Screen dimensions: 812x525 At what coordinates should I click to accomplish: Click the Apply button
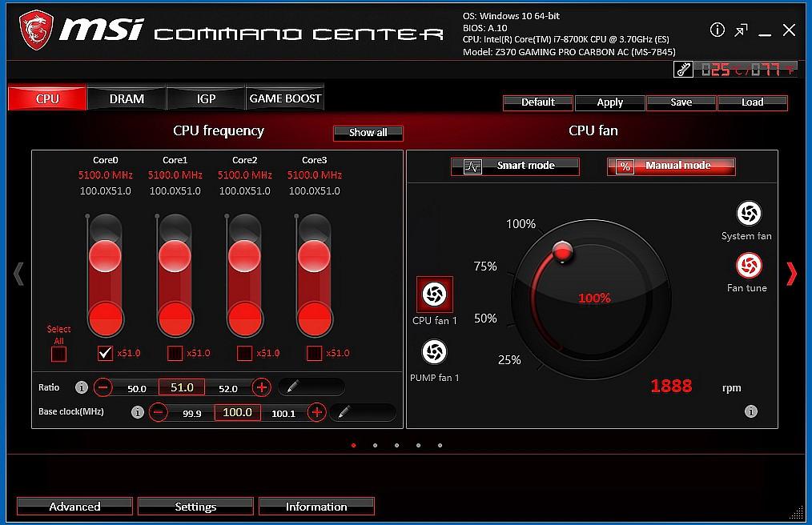(609, 102)
